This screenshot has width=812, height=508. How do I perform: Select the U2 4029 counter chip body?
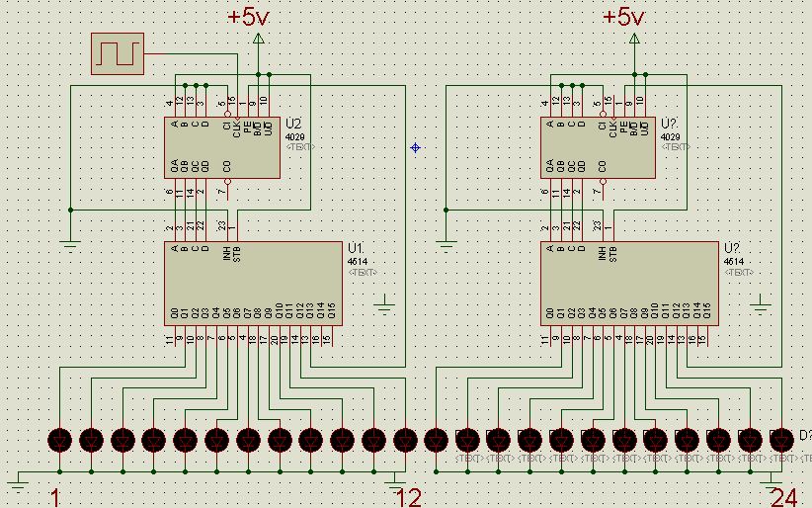tap(222, 147)
